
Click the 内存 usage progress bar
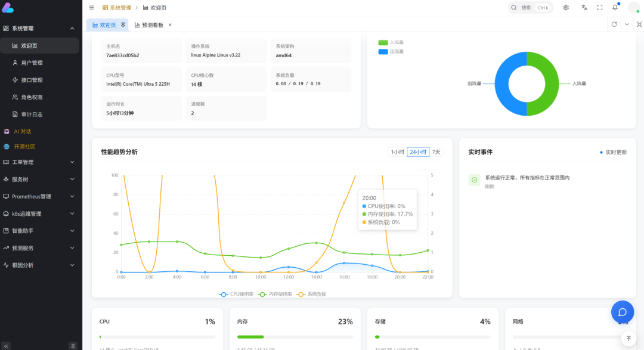[x=295, y=337]
